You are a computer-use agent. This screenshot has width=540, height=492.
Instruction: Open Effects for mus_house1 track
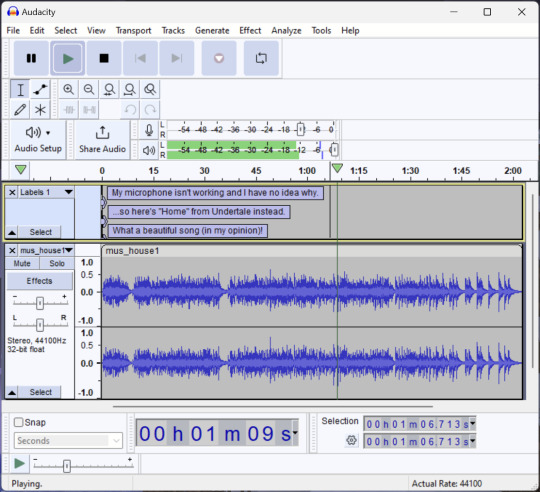tap(40, 281)
